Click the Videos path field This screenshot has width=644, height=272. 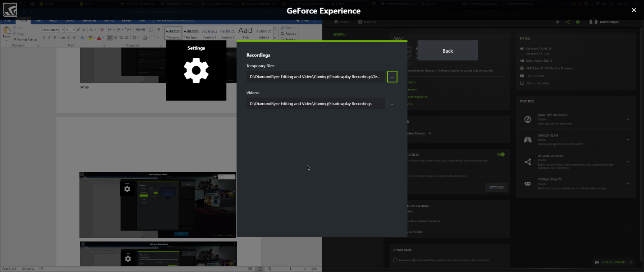(315, 104)
